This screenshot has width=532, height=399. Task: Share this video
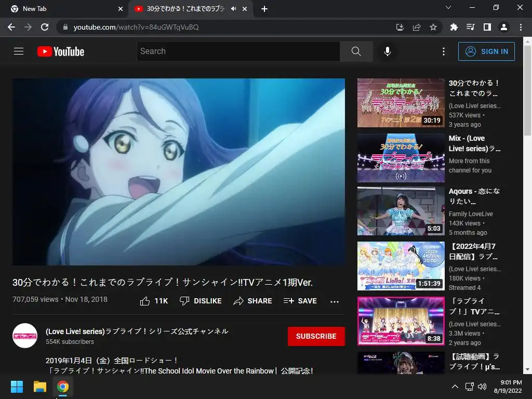[253, 301]
